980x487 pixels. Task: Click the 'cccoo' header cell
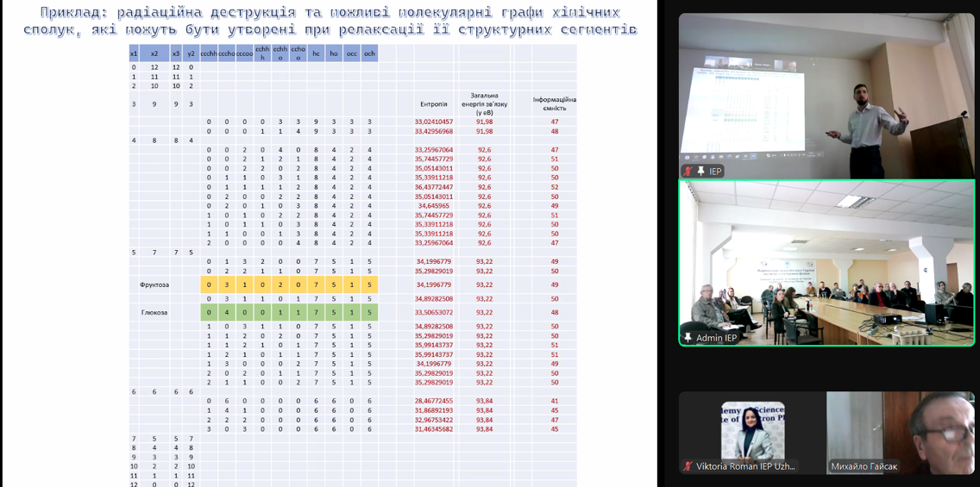click(x=245, y=53)
